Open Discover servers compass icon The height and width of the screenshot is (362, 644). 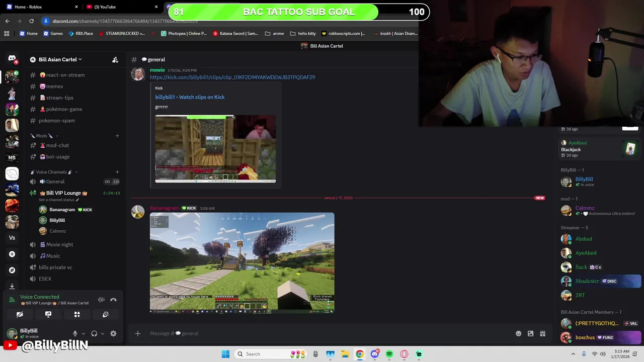(12, 270)
